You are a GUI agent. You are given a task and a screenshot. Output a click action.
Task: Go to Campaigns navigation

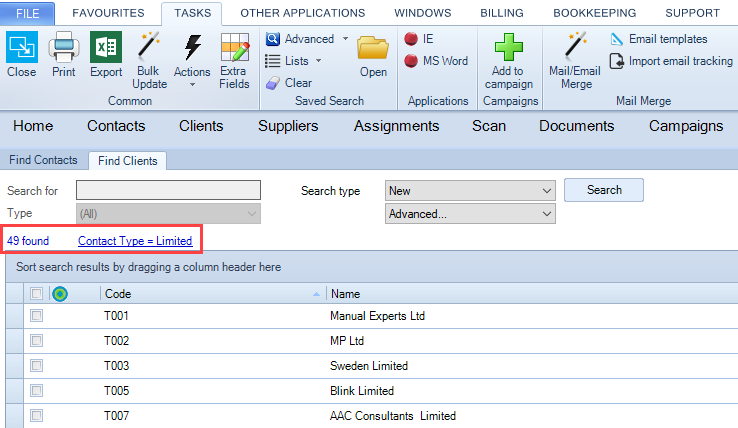coord(686,126)
